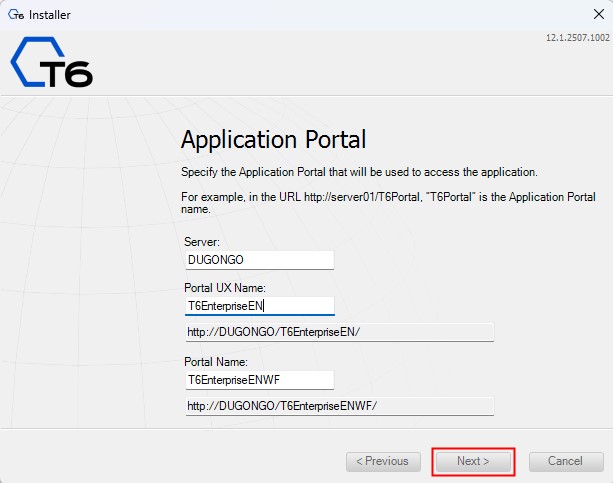This screenshot has height=483, width=613.
Task: Click the 'For example, in the URL' text
Action: coord(388,203)
